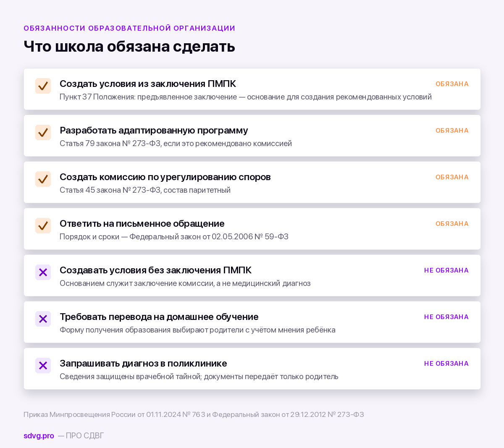The image size is (504, 448).
Task: Click "НЕ ОБЯЗАНА" label in home schooling card
Action: point(446,317)
